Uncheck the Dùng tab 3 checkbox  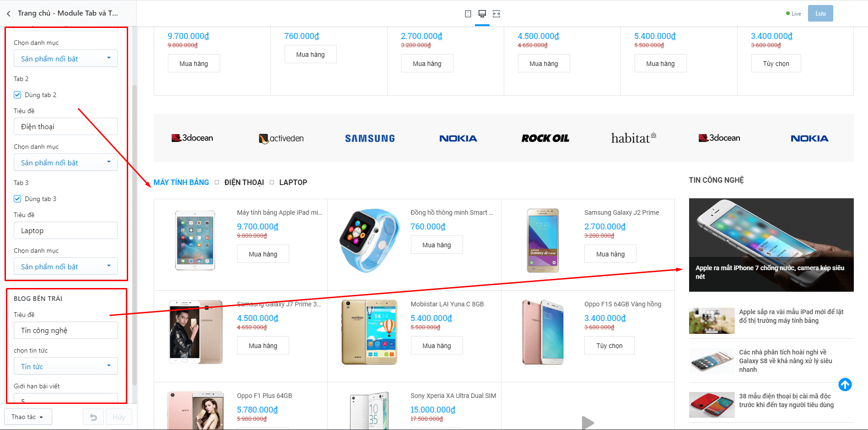17,199
